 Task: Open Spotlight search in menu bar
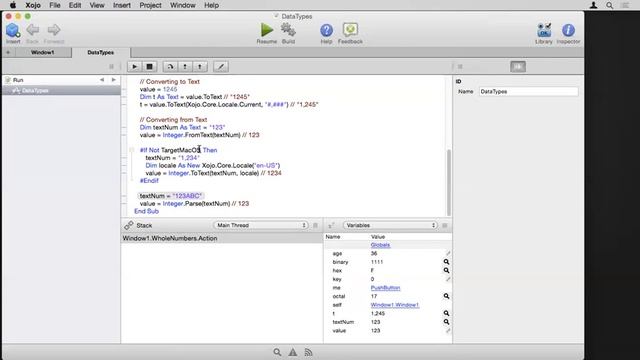pos(609,5)
